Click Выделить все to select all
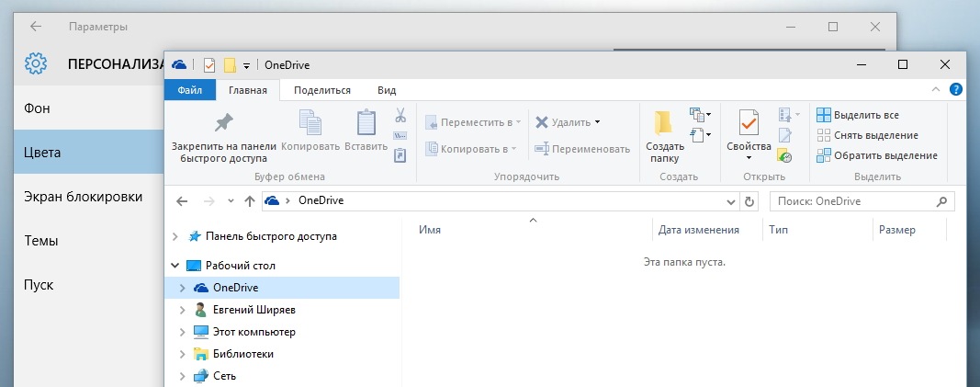 (x=858, y=115)
